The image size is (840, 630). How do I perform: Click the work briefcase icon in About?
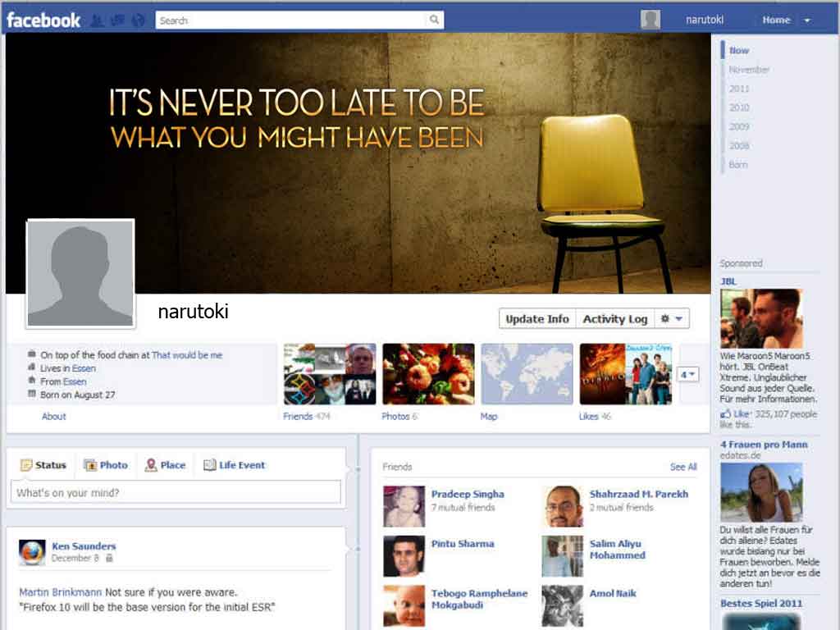[x=32, y=354]
